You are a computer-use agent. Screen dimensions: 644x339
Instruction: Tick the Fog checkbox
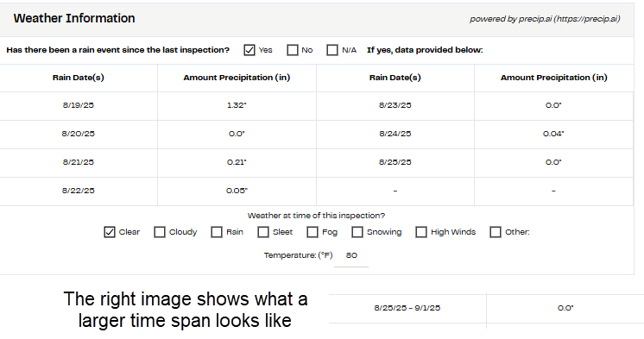(x=313, y=232)
